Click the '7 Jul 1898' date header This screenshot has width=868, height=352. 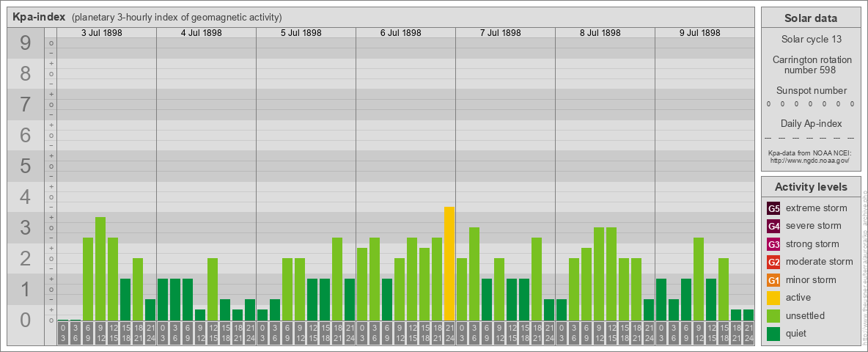(501, 33)
